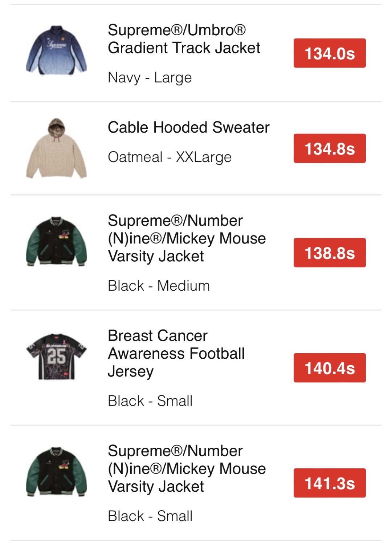Select the Medium Varsity Jacket thumbnail image
392x544 pixels.
coord(56,242)
